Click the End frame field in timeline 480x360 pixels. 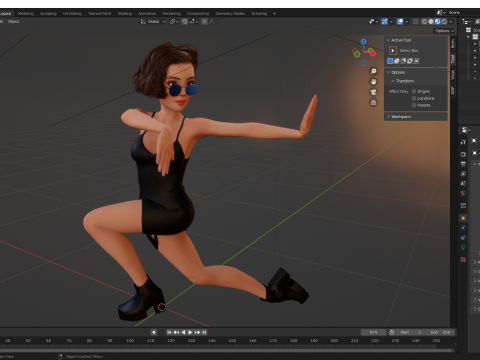pyautogui.click(x=441, y=332)
